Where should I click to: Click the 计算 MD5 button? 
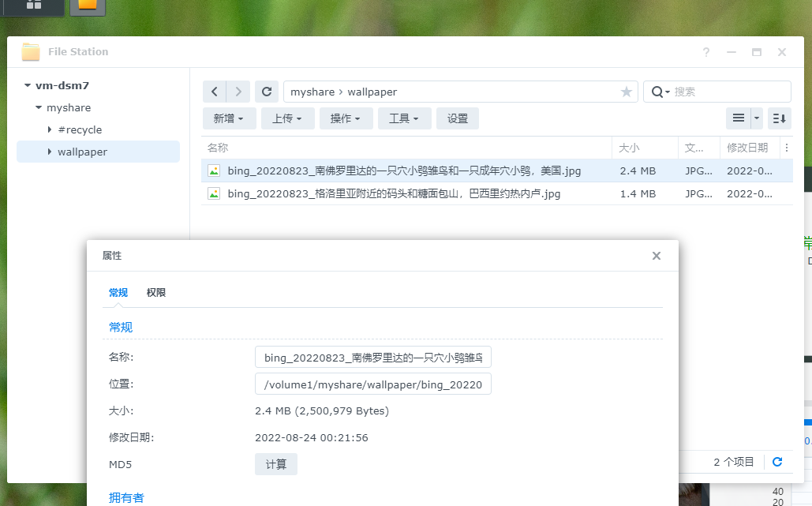coord(276,464)
